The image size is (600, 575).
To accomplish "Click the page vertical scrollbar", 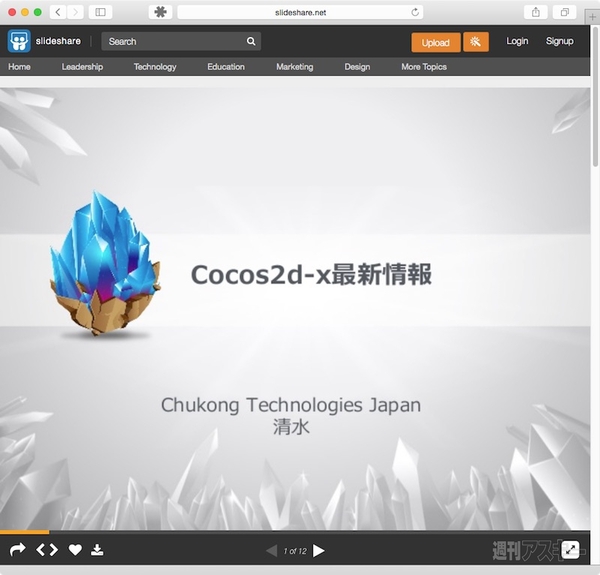I will [595, 96].
